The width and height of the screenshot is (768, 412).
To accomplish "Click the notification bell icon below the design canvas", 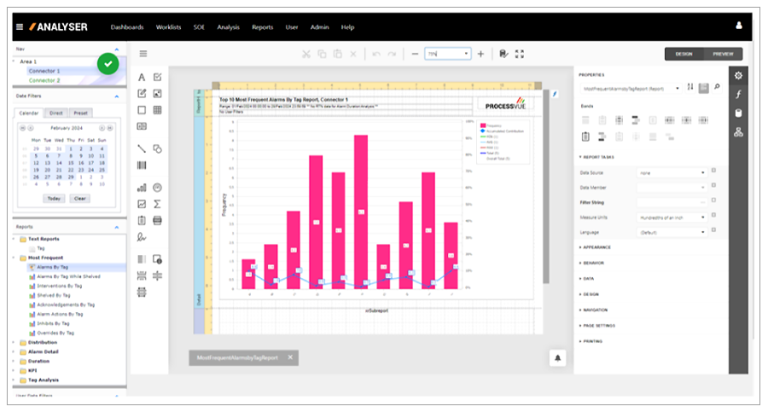I will pyautogui.click(x=557, y=358).
